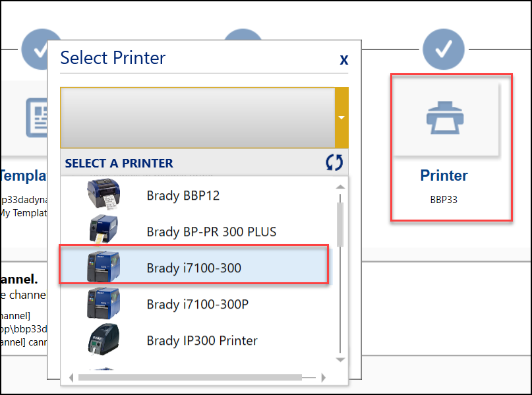Click the empty printer selection combo box

tap(197, 118)
